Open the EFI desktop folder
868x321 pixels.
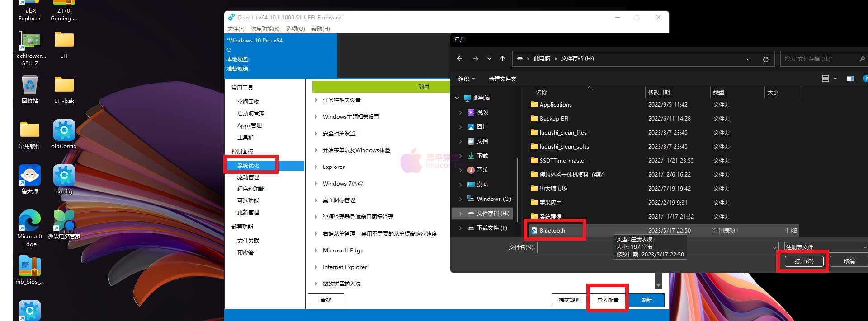64,45
